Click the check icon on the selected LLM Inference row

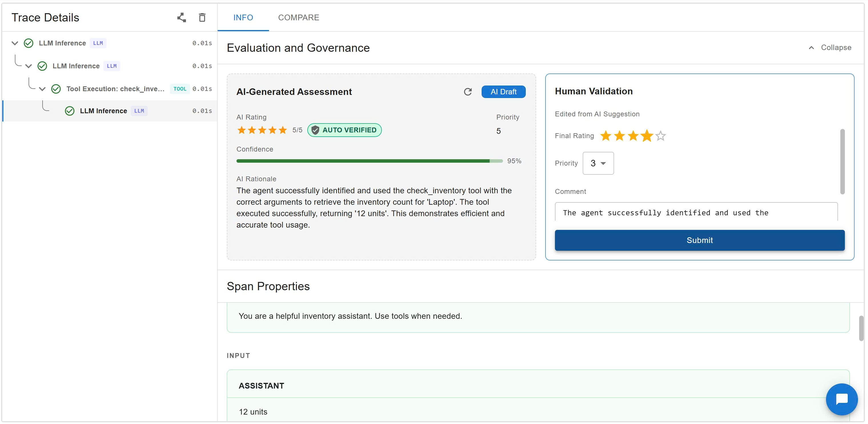(70, 111)
